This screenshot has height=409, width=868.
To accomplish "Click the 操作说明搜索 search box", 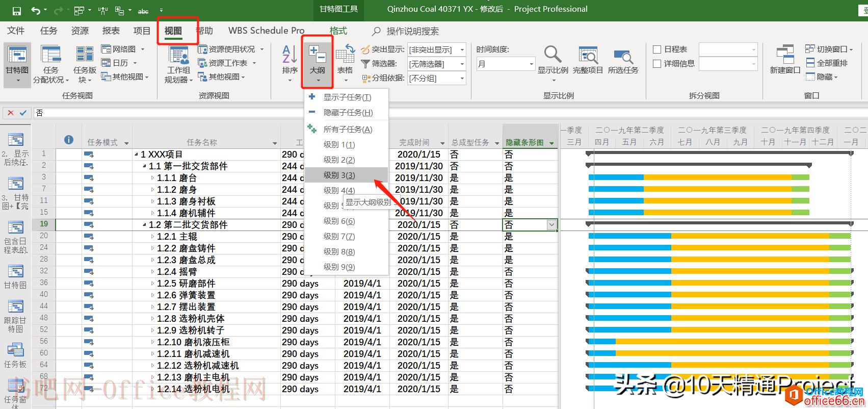I will tap(412, 31).
